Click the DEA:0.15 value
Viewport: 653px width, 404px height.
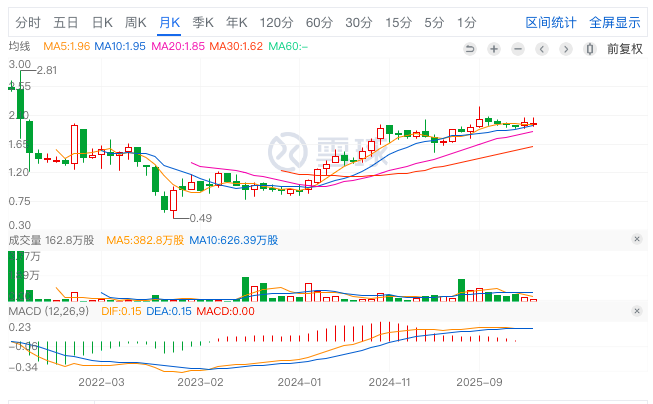pos(169,312)
